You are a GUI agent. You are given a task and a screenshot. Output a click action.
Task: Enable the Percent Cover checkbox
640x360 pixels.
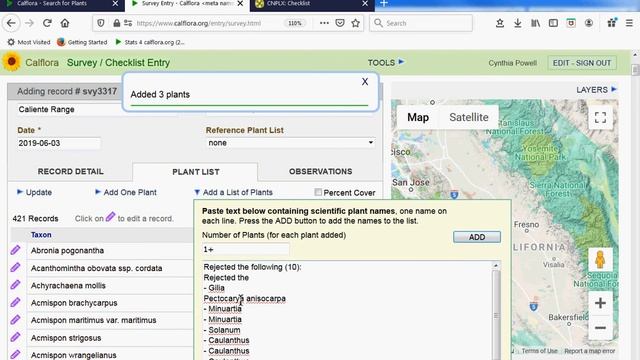coord(318,192)
